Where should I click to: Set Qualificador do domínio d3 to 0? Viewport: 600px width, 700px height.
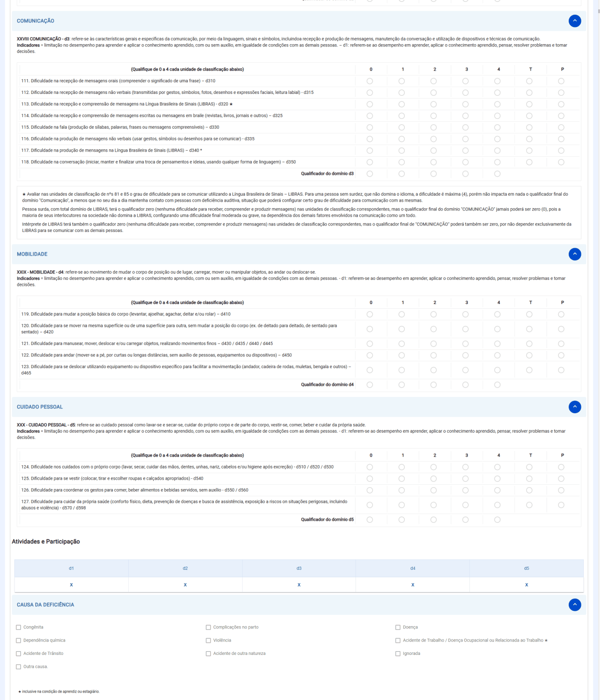click(370, 174)
